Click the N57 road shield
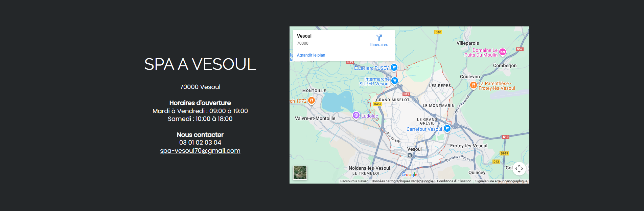This screenshot has width=644, height=211. click(520, 49)
